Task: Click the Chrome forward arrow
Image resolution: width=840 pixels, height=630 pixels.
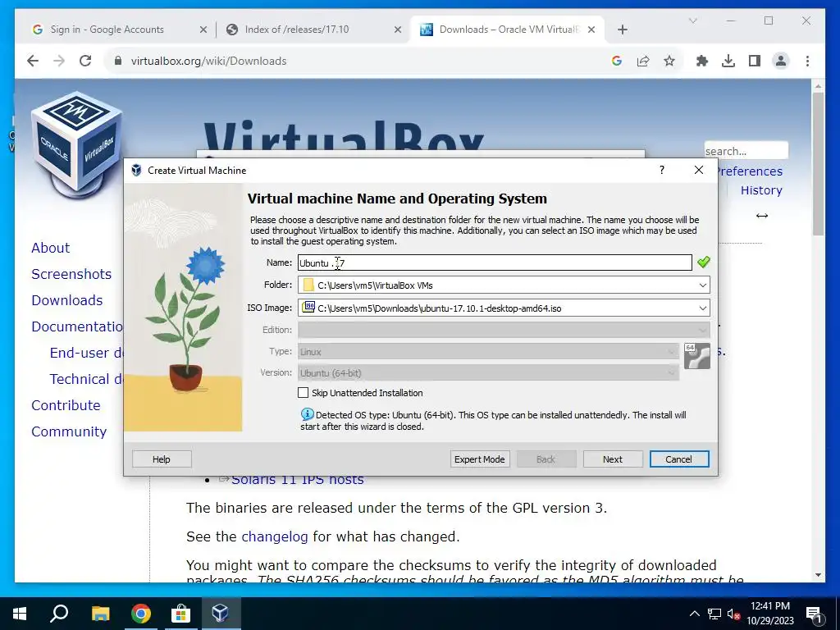Action: click(x=59, y=61)
